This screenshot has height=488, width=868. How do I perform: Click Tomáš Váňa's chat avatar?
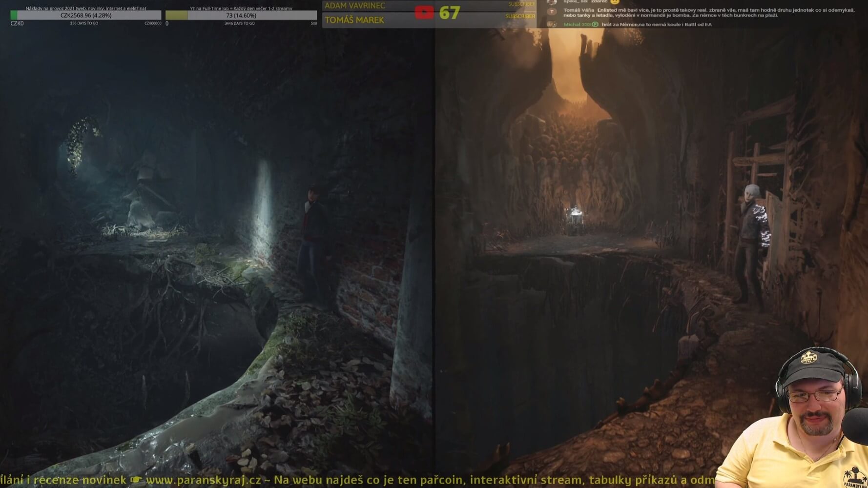point(552,12)
